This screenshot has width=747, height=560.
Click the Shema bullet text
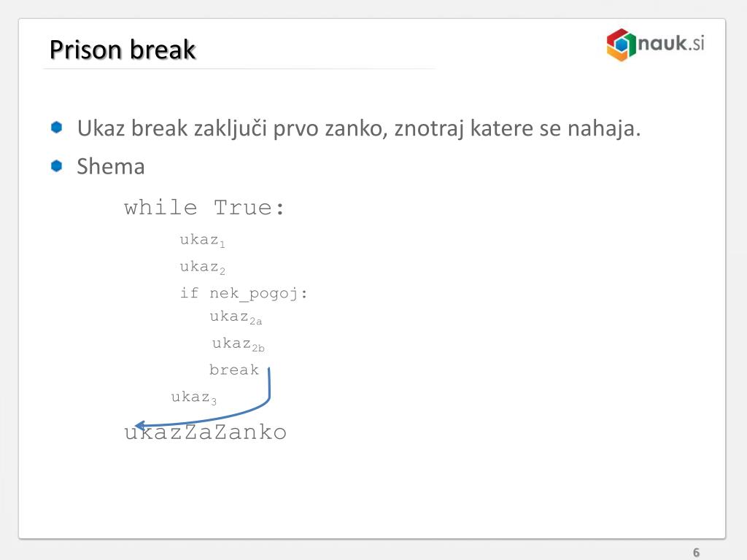coord(111,166)
